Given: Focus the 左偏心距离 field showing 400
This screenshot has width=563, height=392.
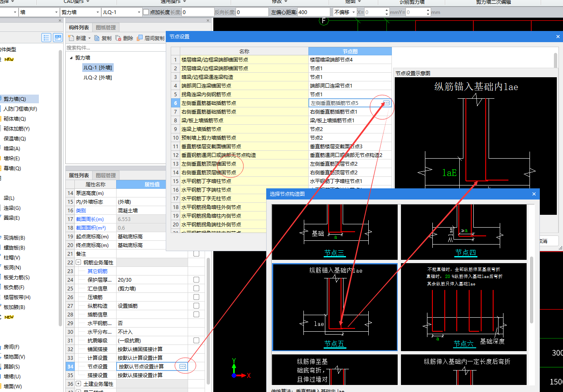Looking at the screenshot, I should point(313,12).
